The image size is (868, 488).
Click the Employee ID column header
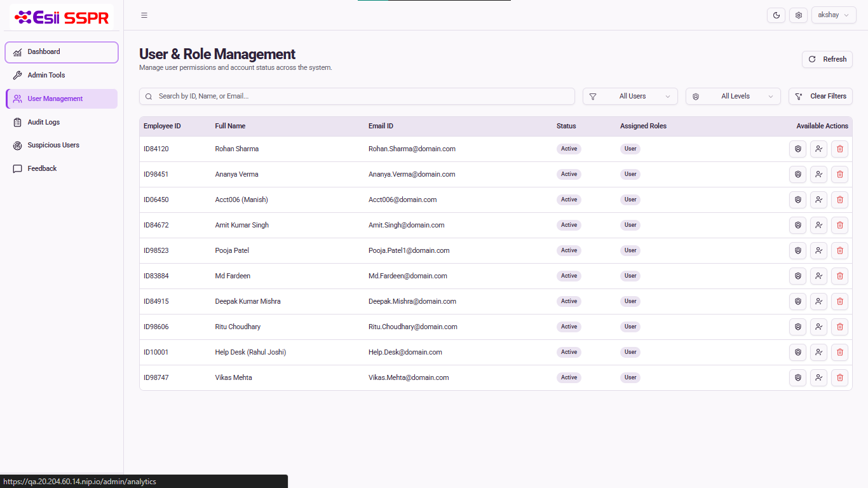pos(162,126)
